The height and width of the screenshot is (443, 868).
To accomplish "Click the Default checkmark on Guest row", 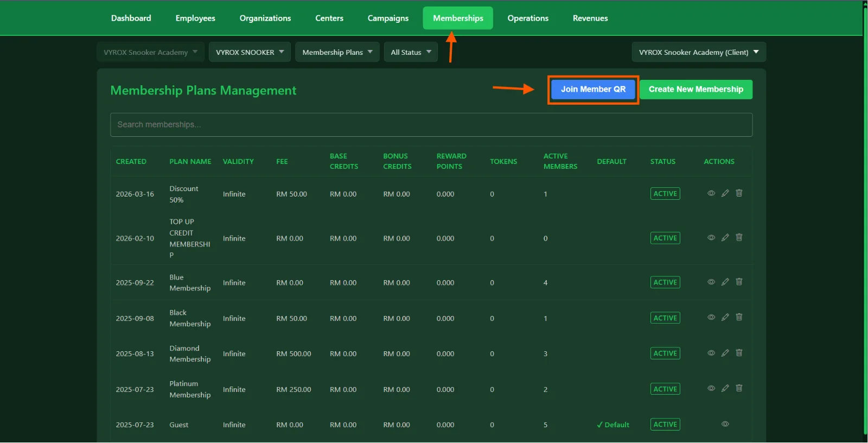I will (613, 425).
